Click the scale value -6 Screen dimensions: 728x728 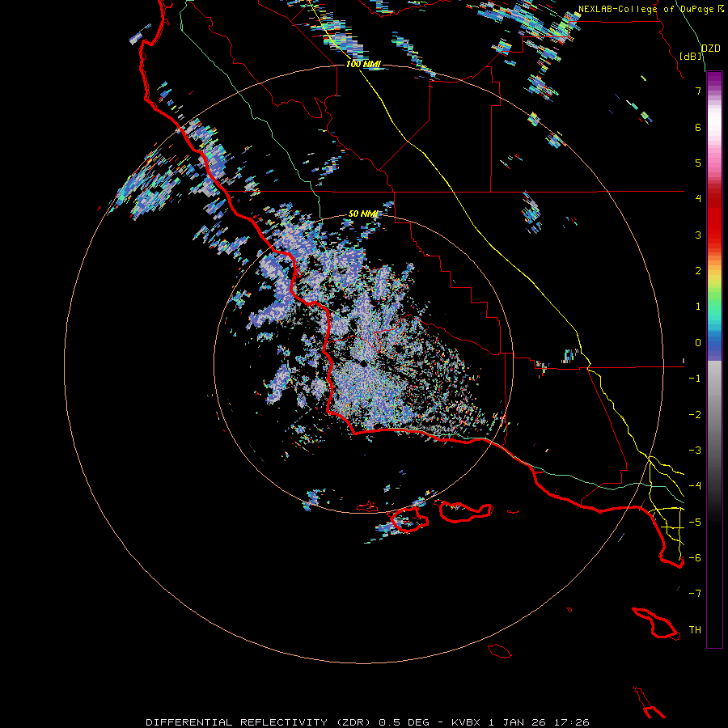695,558
